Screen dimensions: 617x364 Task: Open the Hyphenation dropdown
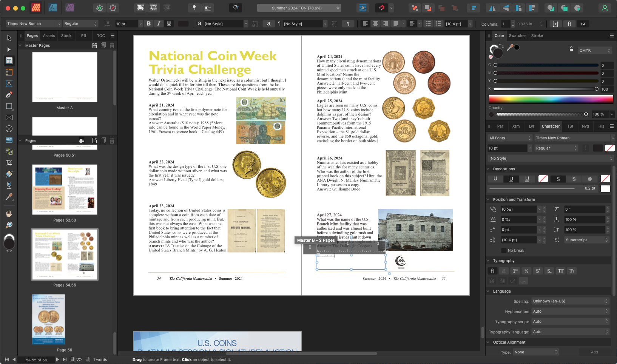pos(570,311)
